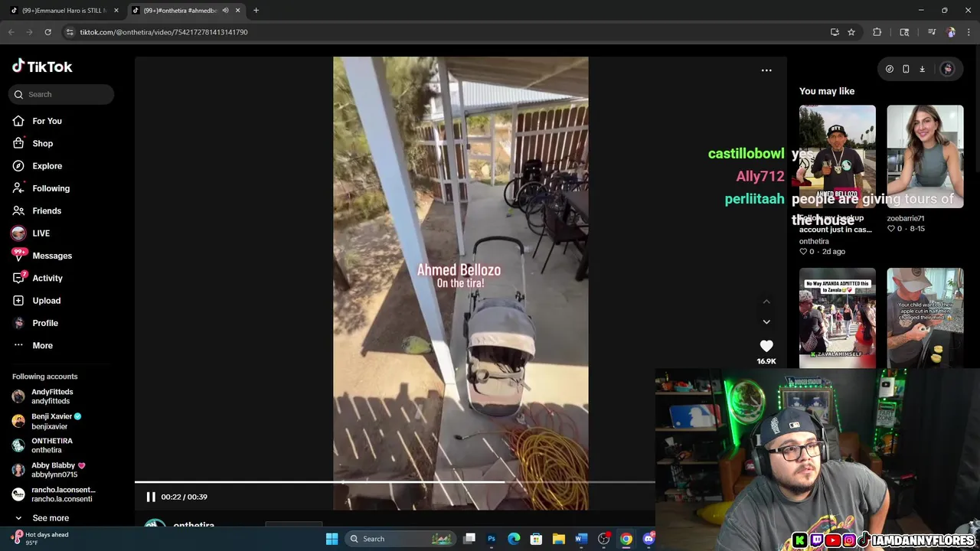Click the download desktop app icon
Image resolution: width=980 pixels, height=551 pixels.
click(922, 69)
